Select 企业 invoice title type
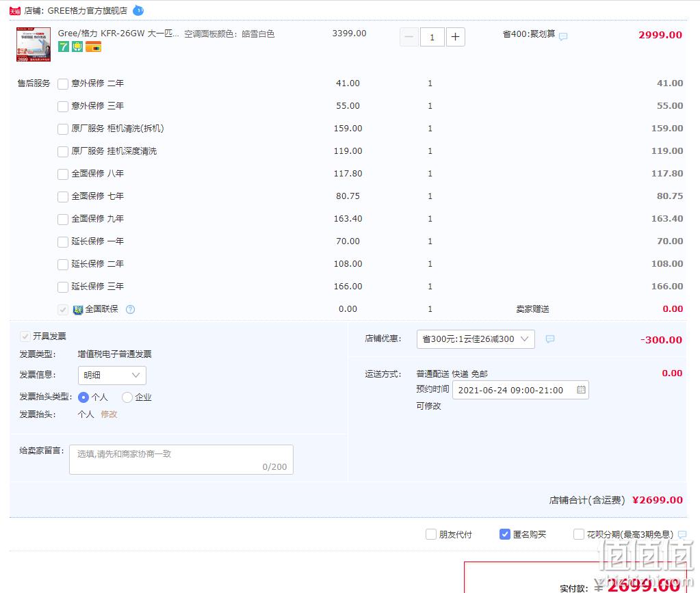The image size is (700, 593). tap(127, 397)
